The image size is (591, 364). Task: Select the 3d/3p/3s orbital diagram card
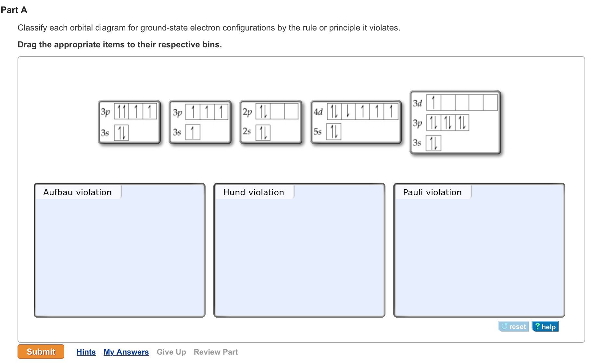coord(455,122)
